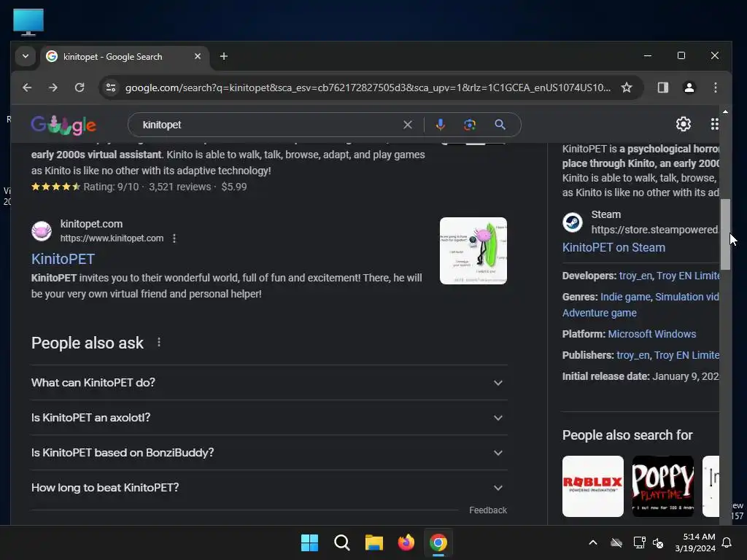Image resolution: width=747 pixels, height=560 pixels.
Task: Open more options for kinitopet.com result
Action: 174,238
